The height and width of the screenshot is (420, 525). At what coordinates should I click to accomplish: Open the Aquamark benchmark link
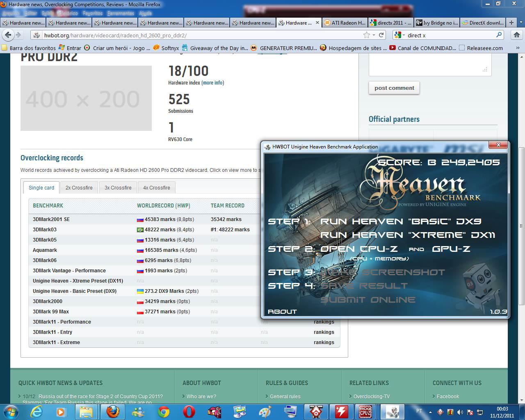point(45,250)
